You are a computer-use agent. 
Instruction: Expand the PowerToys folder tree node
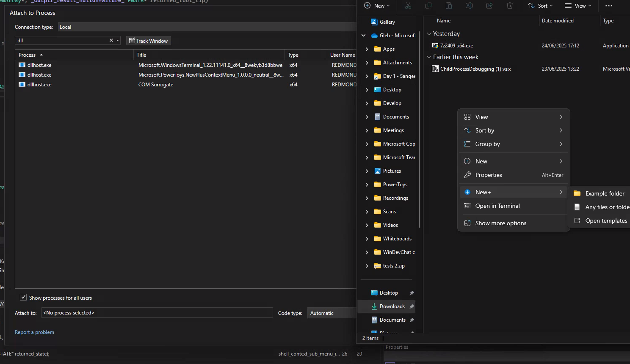(367, 185)
